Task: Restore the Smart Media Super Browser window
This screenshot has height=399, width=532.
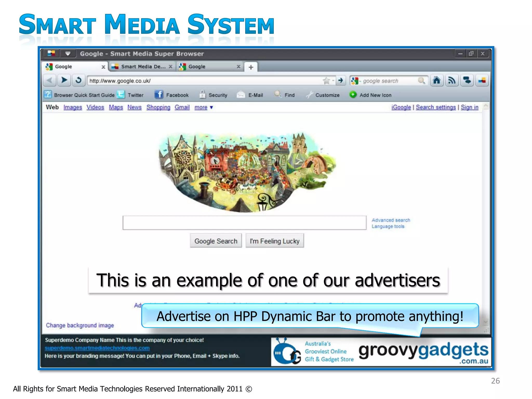Action: 471,54
